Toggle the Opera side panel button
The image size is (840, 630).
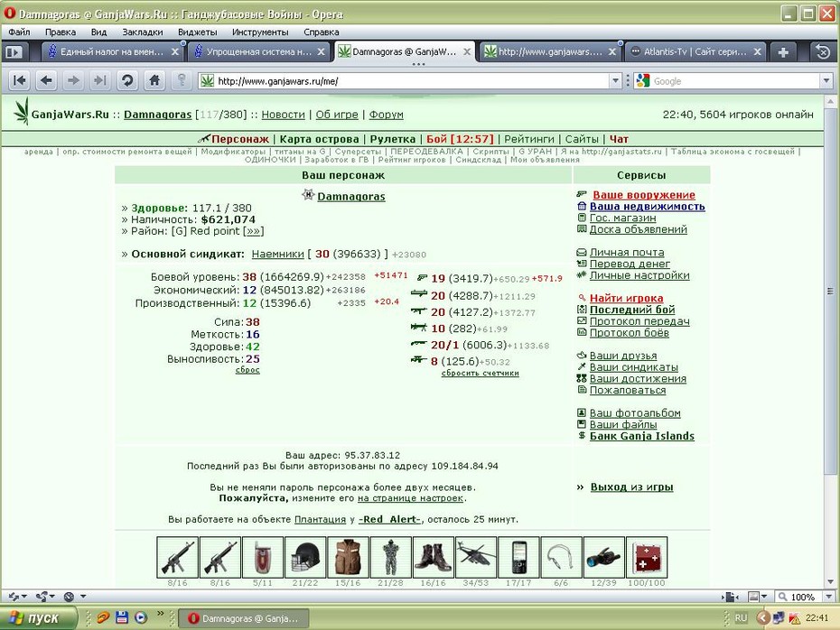pyautogui.click(x=14, y=52)
